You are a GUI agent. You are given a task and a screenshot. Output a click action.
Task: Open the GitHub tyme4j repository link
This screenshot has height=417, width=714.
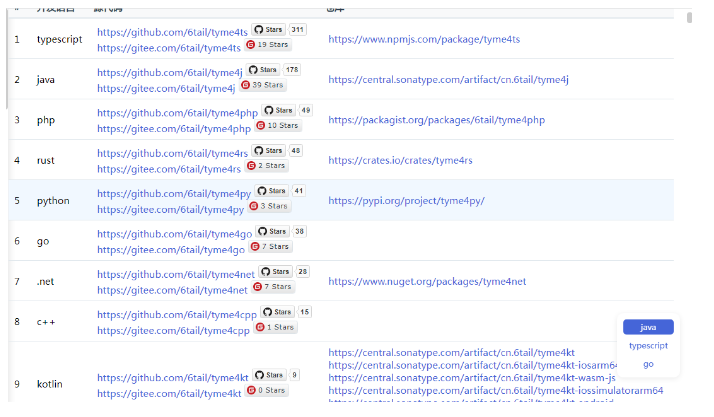169,72
